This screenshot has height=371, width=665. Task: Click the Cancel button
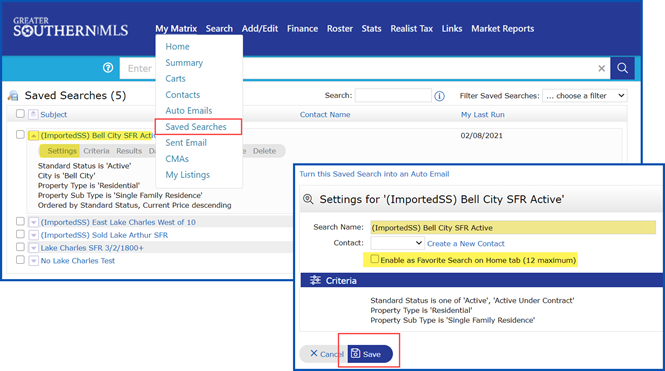coord(324,354)
